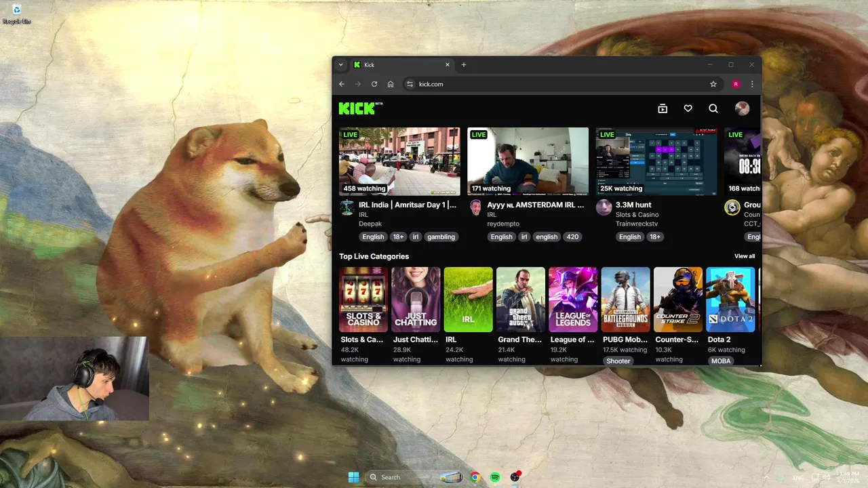The height and width of the screenshot is (488, 868).
Task: Open the reydempto channel name link
Action: pos(503,224)
